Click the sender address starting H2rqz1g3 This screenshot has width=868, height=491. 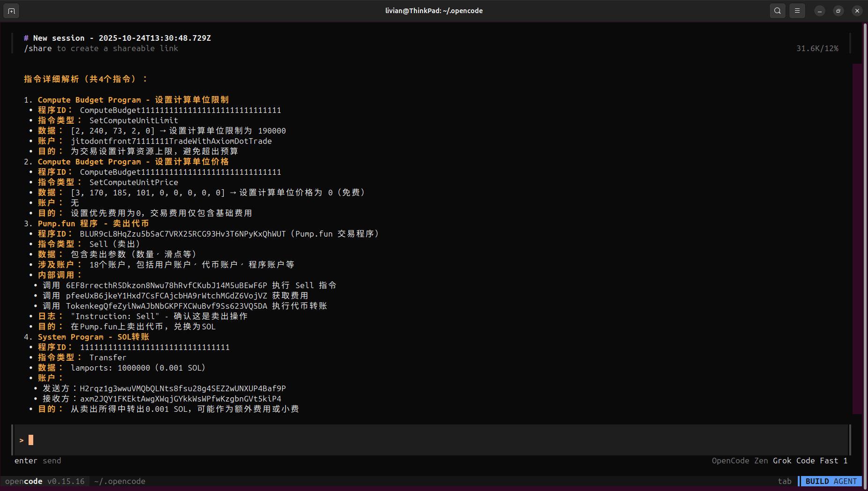pyautogui.click(x=183, y=388)
